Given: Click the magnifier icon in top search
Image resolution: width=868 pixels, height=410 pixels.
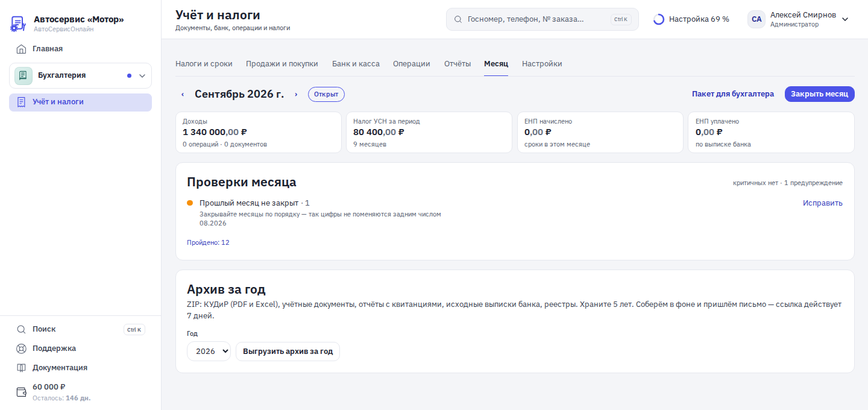Looking at the screenshot, I should pos(458,19).
